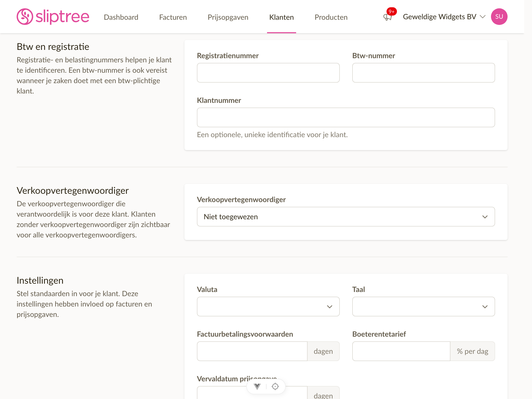Select the Klanten tab
Image resolution: width=532 pixels, height=399 pixels.
click(x=282, y=17)
